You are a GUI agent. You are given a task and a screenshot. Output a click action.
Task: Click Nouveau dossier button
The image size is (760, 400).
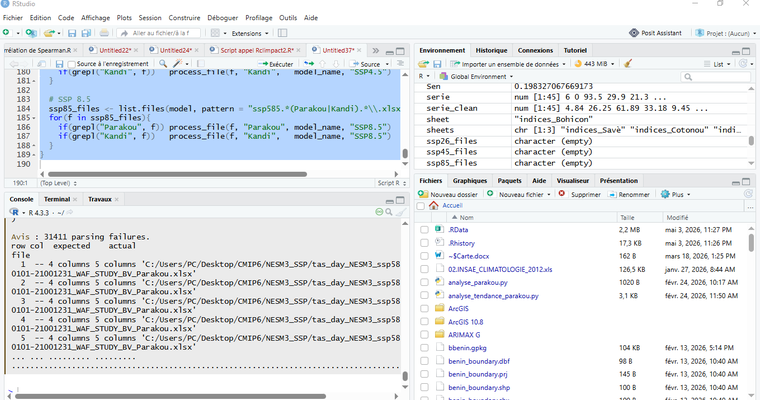[x=448, y=194]
